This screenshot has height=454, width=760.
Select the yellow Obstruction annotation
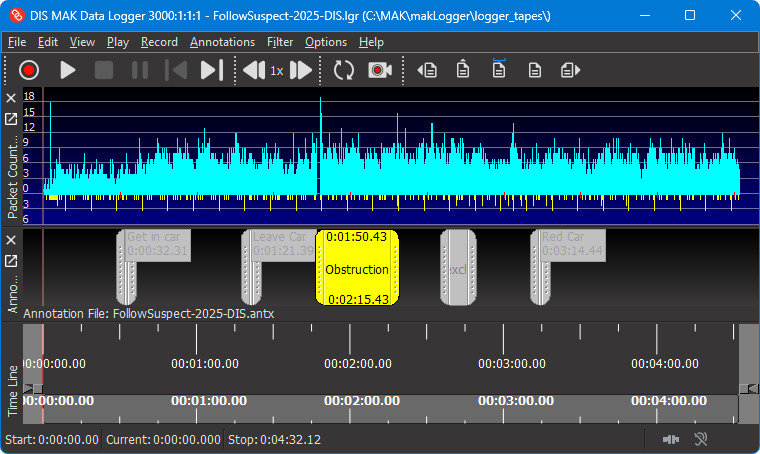(x=357, y=269)
